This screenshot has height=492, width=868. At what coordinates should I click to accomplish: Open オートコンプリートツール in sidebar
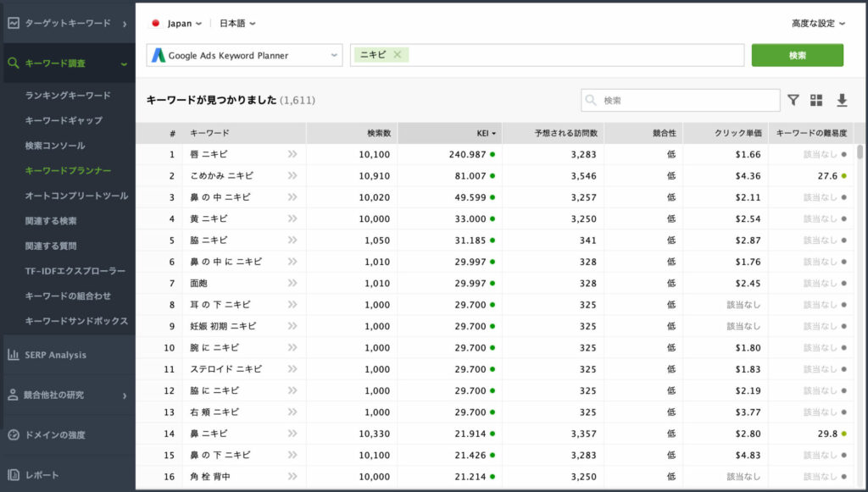[76, 195]
